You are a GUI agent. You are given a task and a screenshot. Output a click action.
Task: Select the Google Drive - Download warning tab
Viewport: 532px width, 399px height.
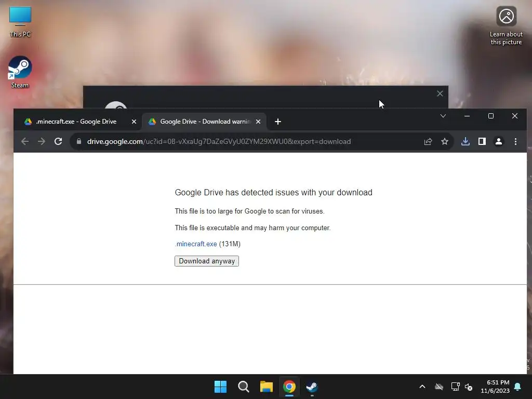tap(205, 122)
